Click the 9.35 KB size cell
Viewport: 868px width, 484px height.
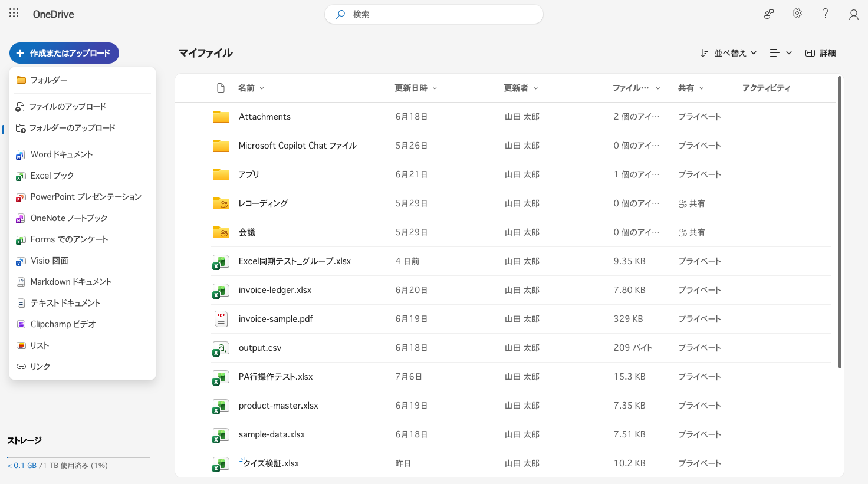coord(630,261)
